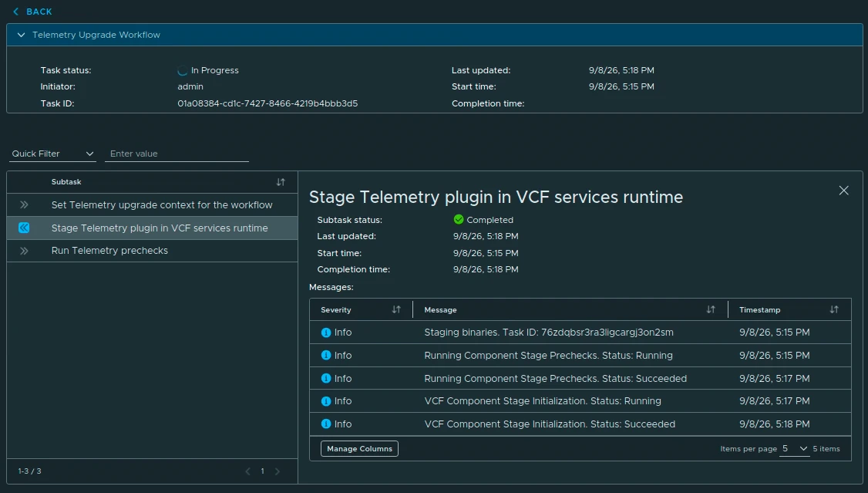Click message Running Component Stage Prechecks. Status: Succeeded
This screenshot has width=868, height=493.
pos(555,378)
